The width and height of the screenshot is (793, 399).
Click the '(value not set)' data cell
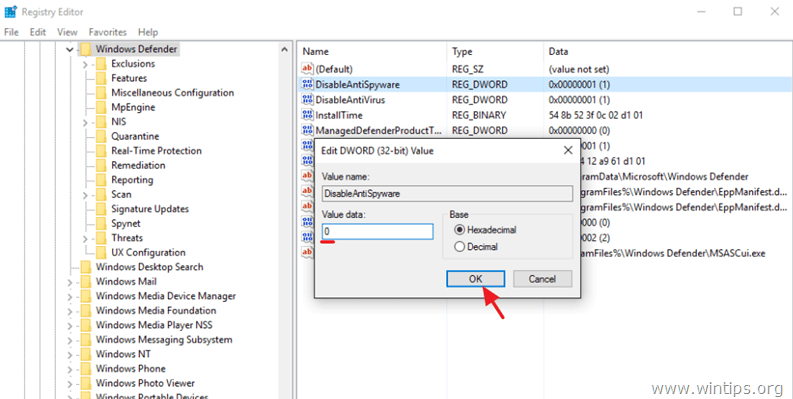pos(579,69)
